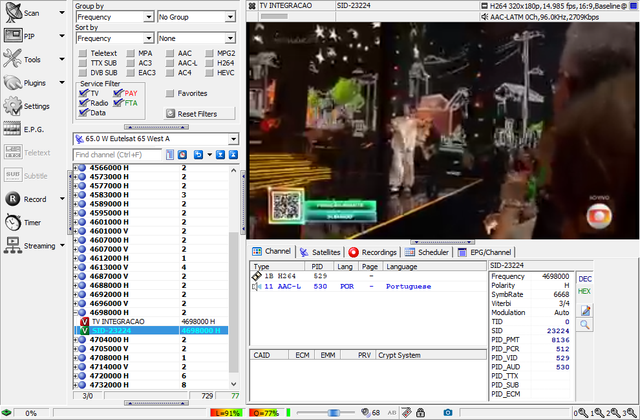Expand the 4704000 H frequency node
Image resolution: width=640 pixels, height=420 pixels.
click(x=76, y=340)
